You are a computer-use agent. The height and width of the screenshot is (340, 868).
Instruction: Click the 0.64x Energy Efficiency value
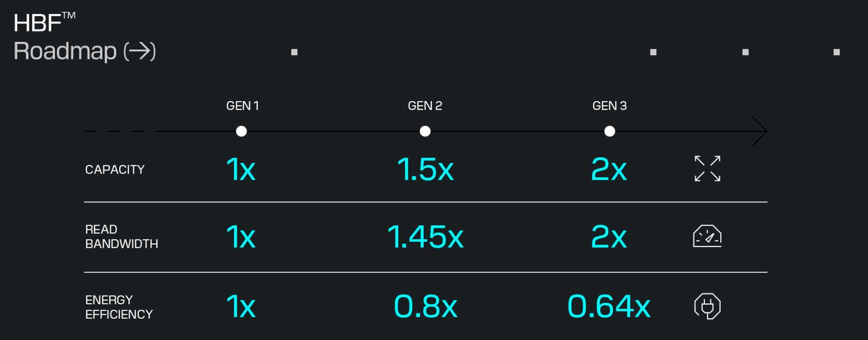coord(609,307)
